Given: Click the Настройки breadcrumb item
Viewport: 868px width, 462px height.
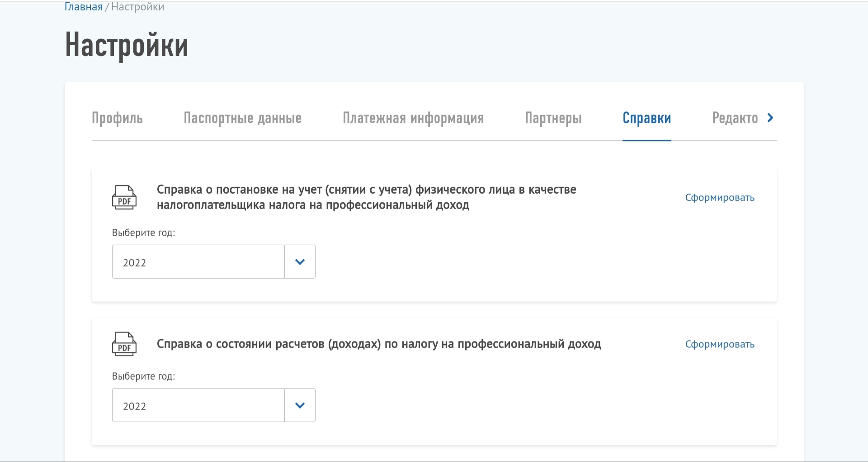Looking at the screenshot, I should (137, 7).
